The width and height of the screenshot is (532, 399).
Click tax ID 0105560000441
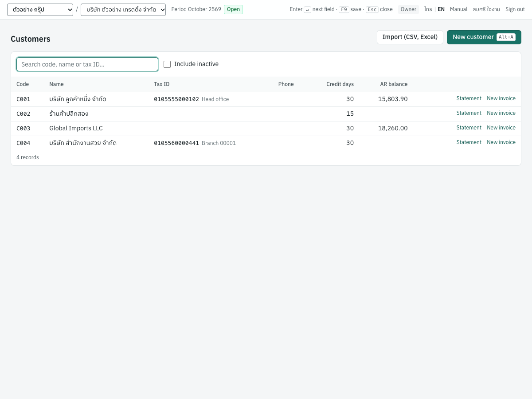(x=176, y=143)
